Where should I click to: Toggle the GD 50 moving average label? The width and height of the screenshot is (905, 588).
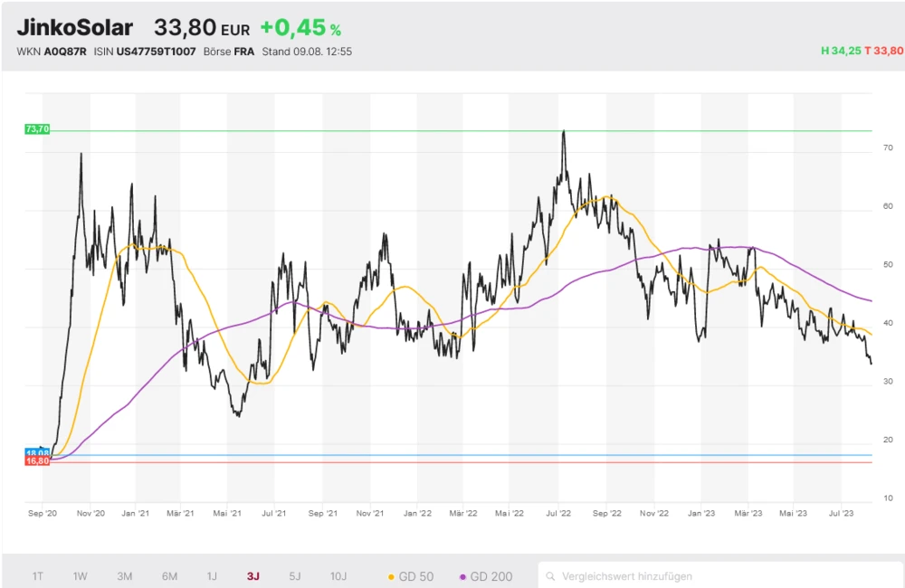coord(415,576)
